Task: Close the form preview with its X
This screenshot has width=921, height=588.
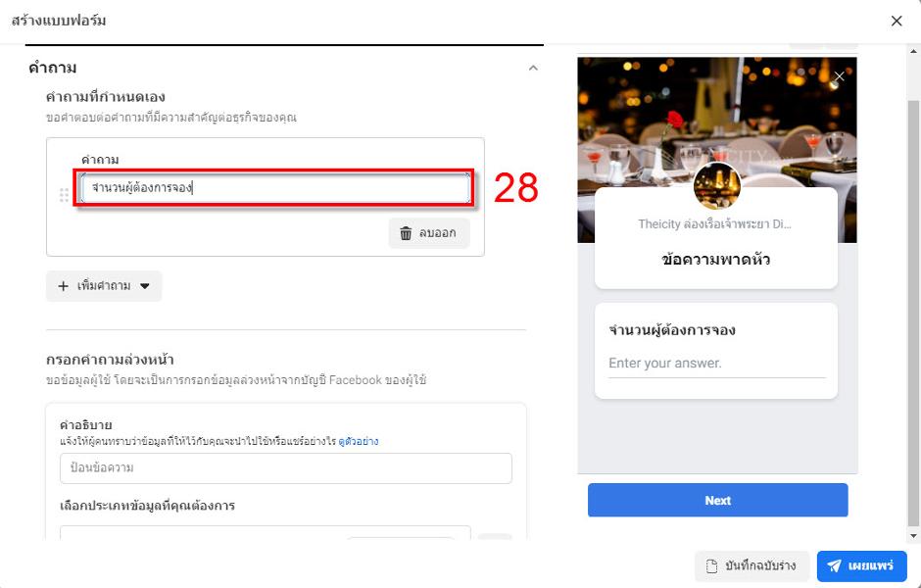Action: (839, 76)
